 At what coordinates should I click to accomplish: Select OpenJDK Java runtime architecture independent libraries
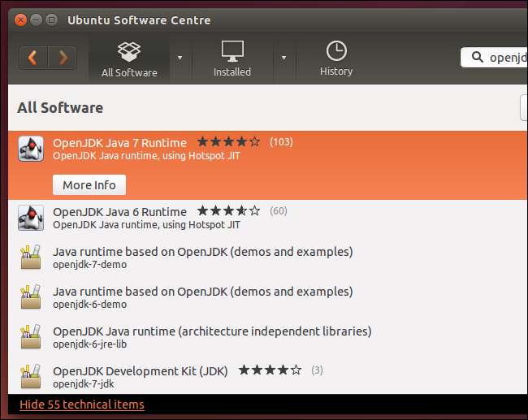pos(268,337)
